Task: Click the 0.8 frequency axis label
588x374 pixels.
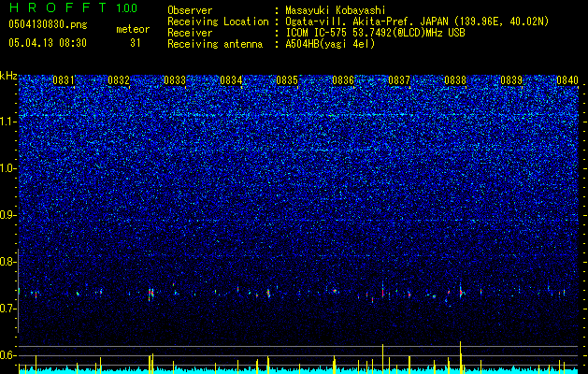Action: coord(7,262)
